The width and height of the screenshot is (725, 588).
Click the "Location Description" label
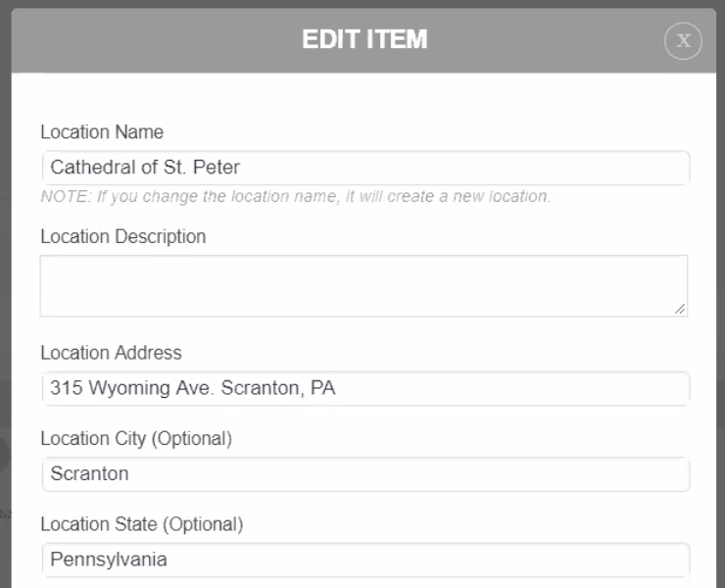click(x=123, y=236)
